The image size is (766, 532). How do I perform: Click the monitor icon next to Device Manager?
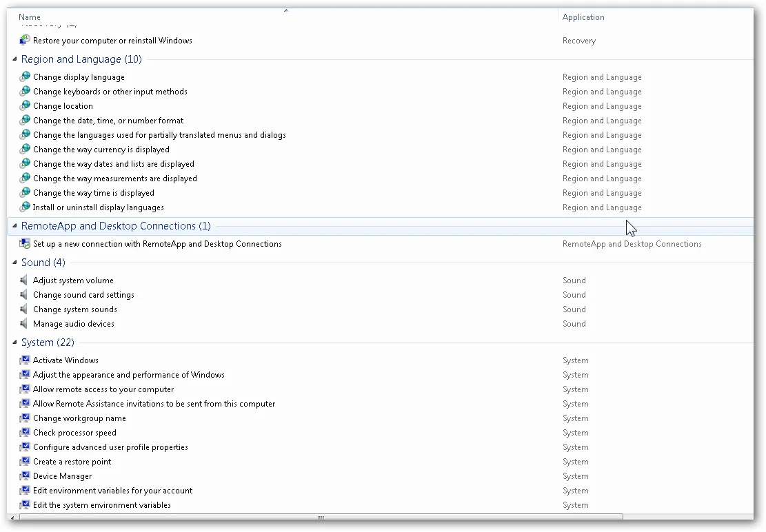pyautogui.click(x=26, y=476)
